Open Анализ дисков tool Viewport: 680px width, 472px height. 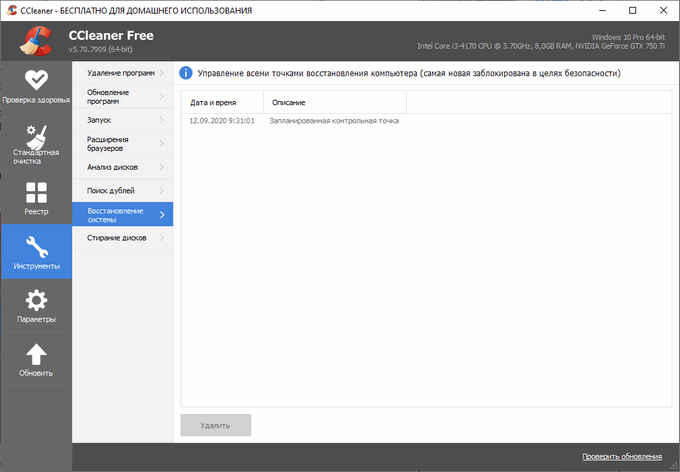[x=123, y=167]
